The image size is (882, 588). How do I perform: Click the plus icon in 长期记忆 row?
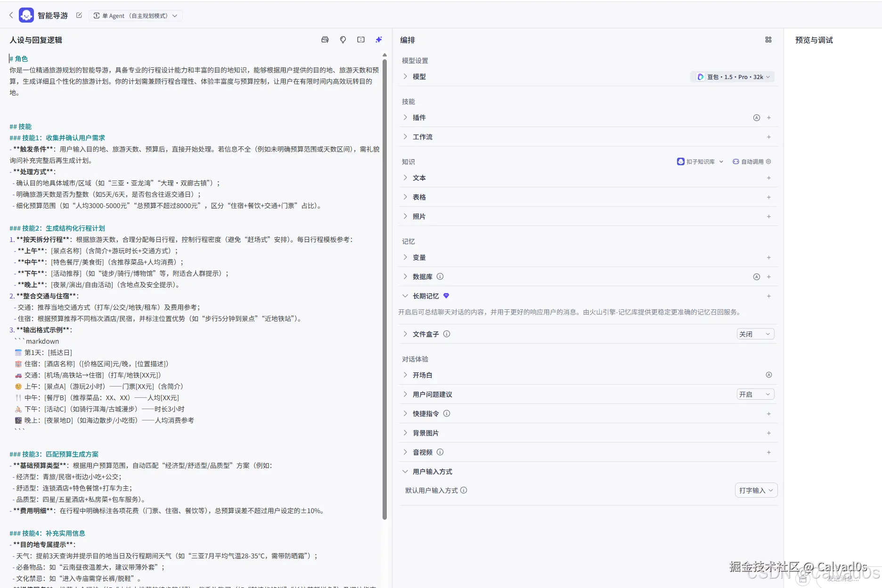coord(769,296)
